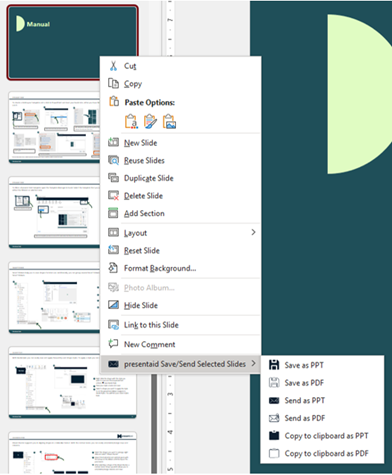This screenshot has width=392, height=475.
Task: Click the Delete Slide icon
Action: click(x=113, y=195)
